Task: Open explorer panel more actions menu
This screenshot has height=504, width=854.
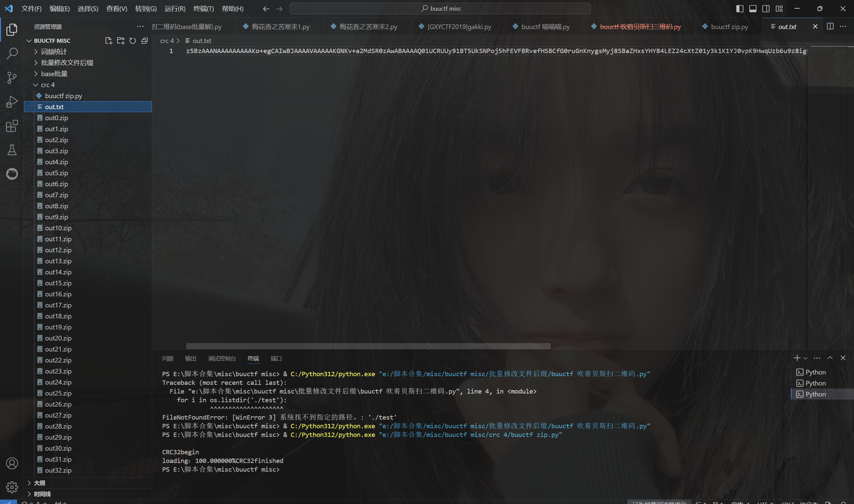Action: tap(140, 26)
